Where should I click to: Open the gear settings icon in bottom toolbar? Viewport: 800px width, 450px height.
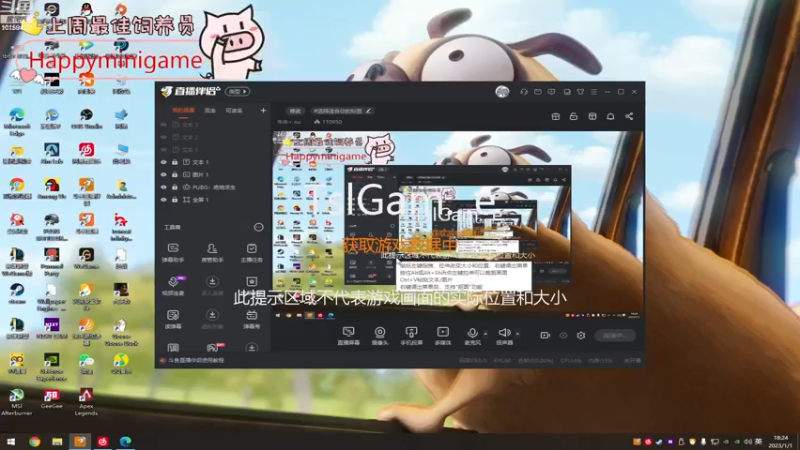[581, 335]
